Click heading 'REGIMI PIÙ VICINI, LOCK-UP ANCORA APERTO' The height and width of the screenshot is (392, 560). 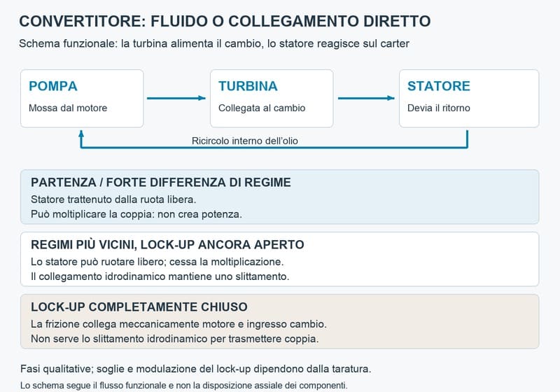[167, 244]
